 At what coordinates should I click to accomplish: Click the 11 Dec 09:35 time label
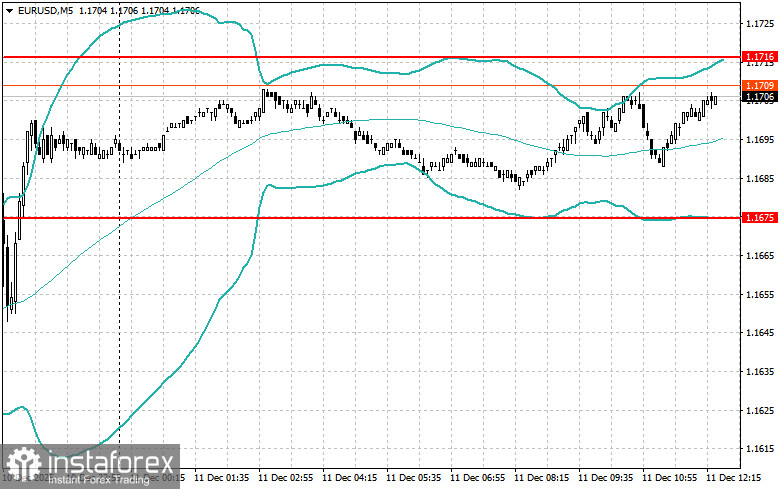606,478
